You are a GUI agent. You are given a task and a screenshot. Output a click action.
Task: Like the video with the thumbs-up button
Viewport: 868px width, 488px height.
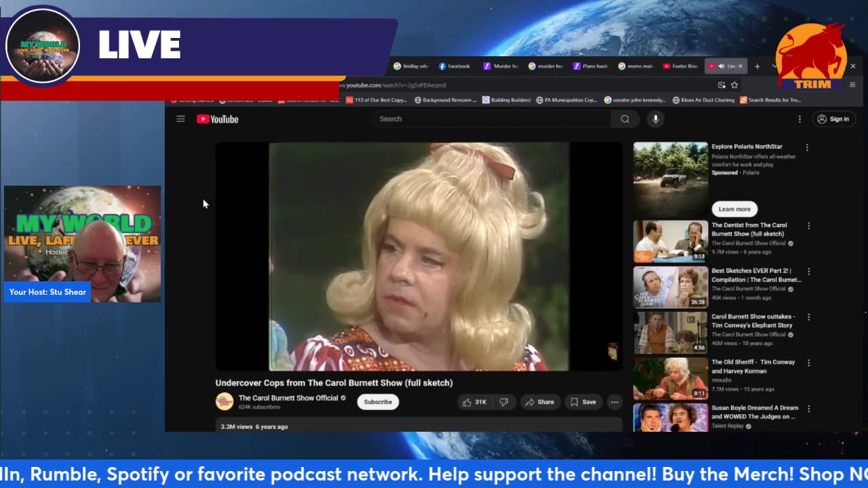coord(474,402)
